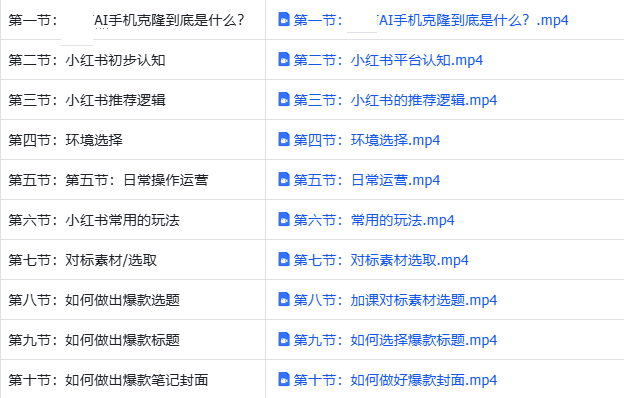Select the cell text 第九节：如何做出爆款标题
This screenshot has width=624, height=398.
[94, 340]
